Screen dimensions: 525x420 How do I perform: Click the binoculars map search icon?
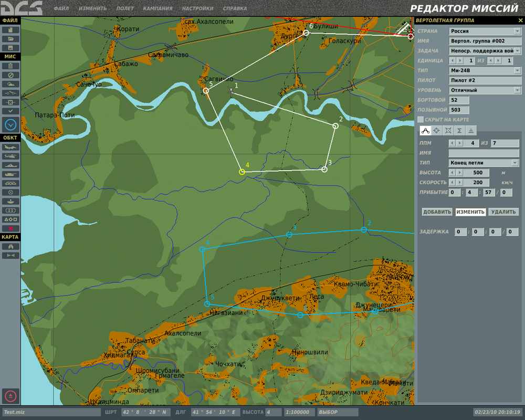(10, 247)
